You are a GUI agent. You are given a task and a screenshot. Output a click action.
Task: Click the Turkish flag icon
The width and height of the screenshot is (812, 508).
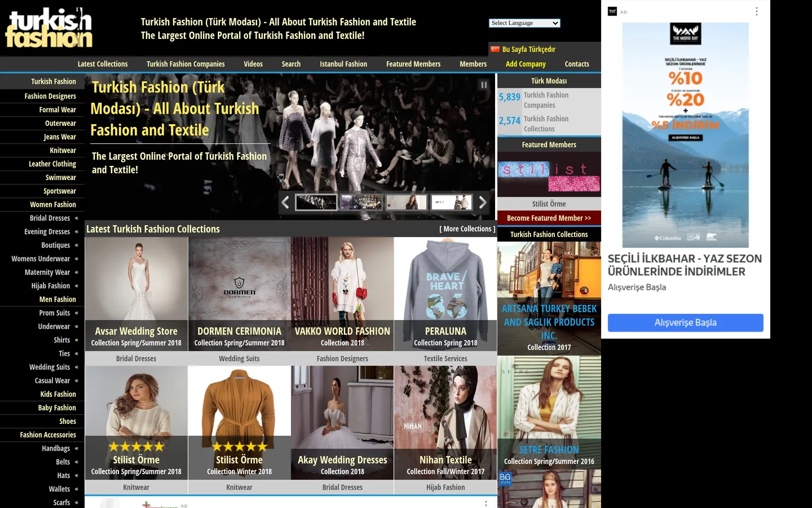495,49
